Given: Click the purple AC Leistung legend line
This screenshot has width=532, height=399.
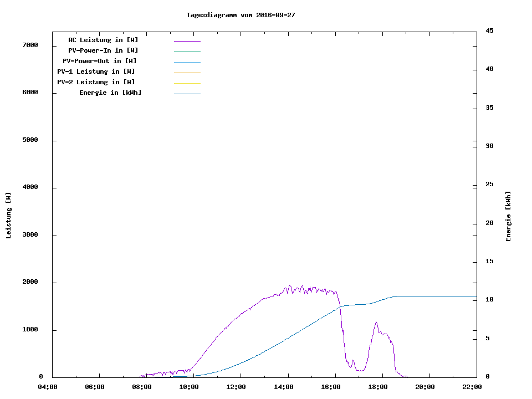Looking at the screenshot, I should (187, 40).
